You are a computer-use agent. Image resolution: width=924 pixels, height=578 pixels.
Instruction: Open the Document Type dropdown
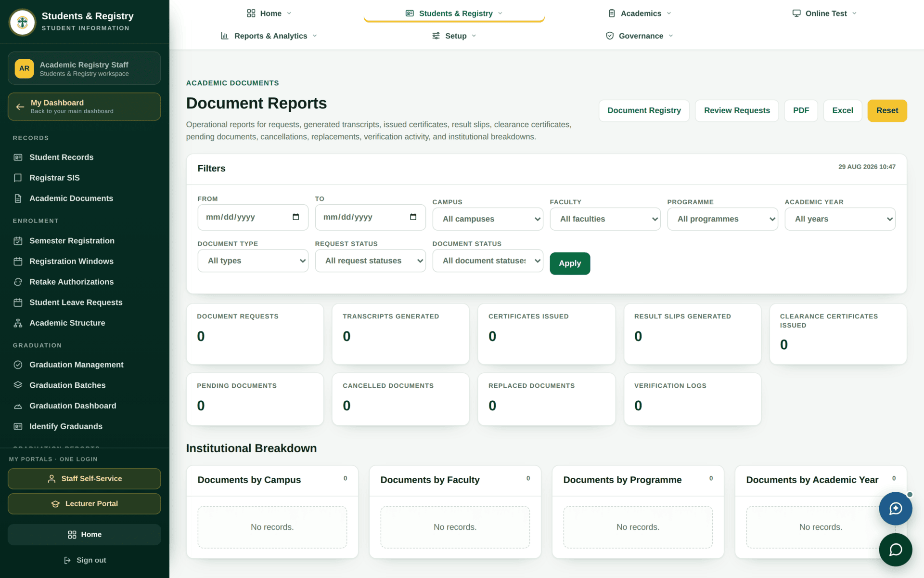253,261
